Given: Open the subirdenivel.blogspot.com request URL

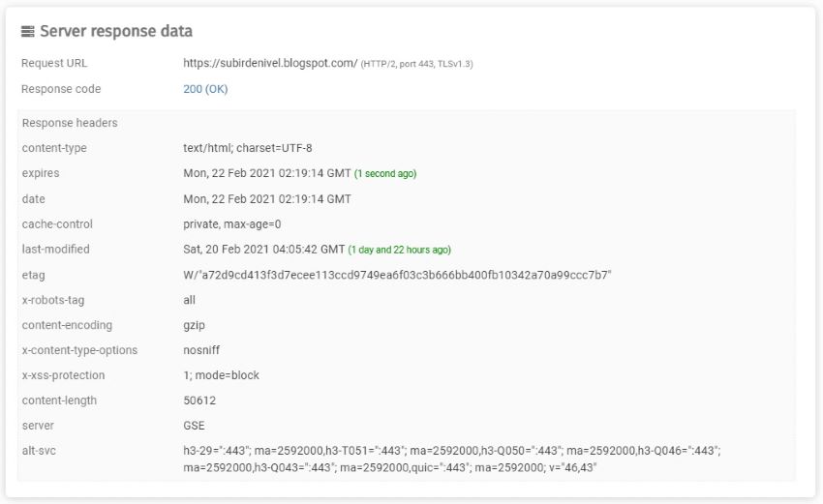Looking at the screenshot, I should (270, 63).
